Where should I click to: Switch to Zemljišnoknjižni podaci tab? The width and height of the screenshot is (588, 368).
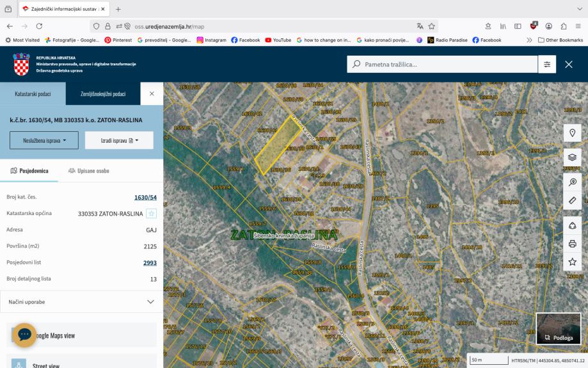pyautogui.click(x=103, y=94)
